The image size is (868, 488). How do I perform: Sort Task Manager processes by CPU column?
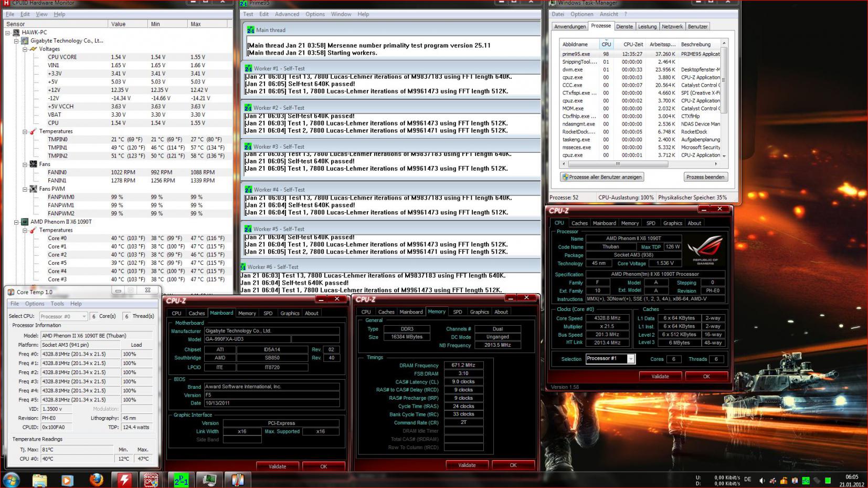[x=606, y=44]
